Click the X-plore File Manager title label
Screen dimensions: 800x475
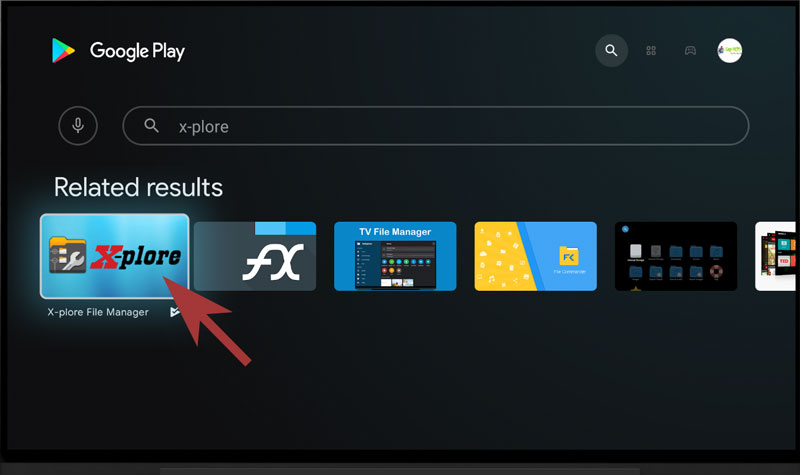click(98, 312)
